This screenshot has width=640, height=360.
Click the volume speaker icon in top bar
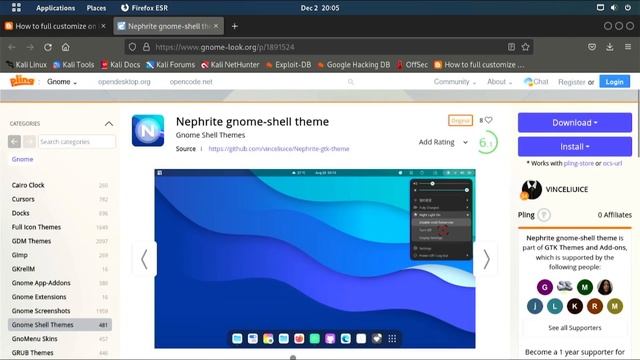(x=613, y=7)
